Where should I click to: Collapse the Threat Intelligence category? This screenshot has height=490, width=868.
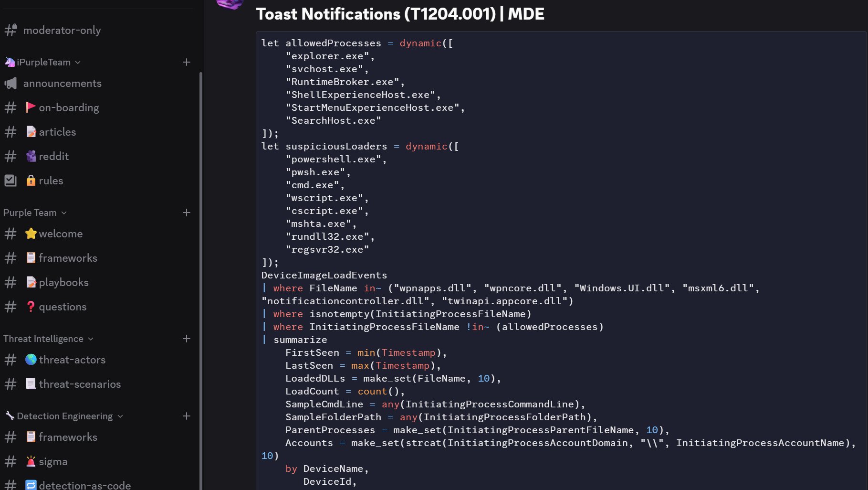click(48, 339)
